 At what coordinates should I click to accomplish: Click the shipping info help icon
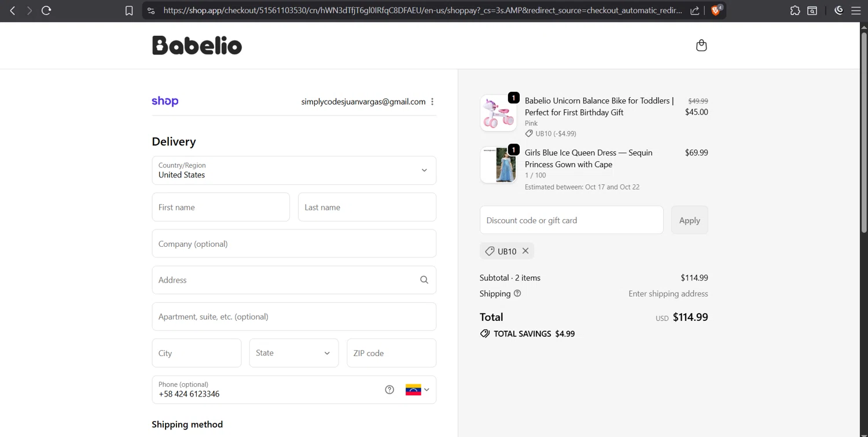pos(517,293)
